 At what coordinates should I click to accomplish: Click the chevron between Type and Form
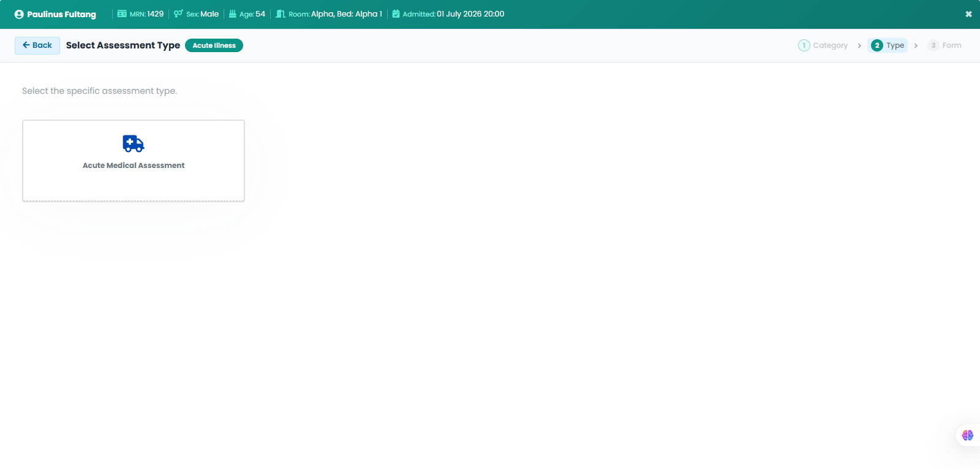(916, 45)
